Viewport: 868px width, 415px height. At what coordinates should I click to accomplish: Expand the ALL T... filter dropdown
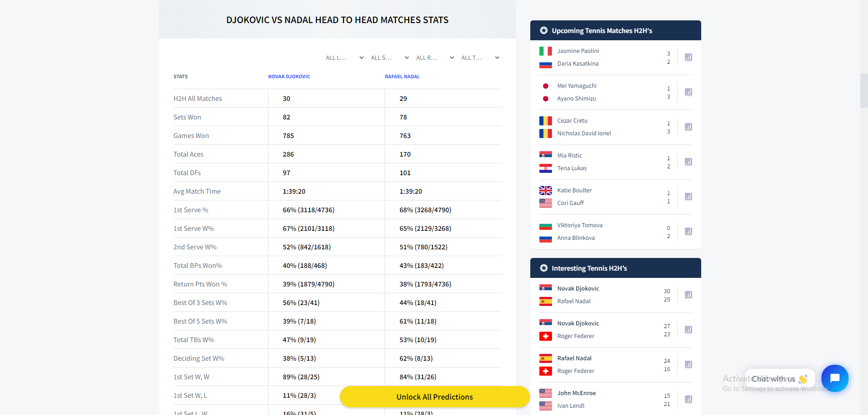click(x=480, y=58)
